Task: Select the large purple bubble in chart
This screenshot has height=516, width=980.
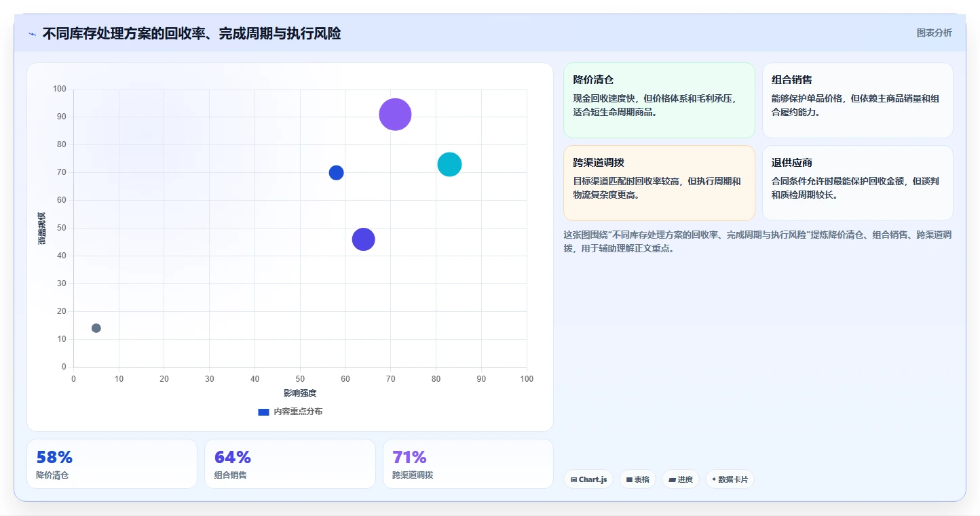Action: point(395,114)
